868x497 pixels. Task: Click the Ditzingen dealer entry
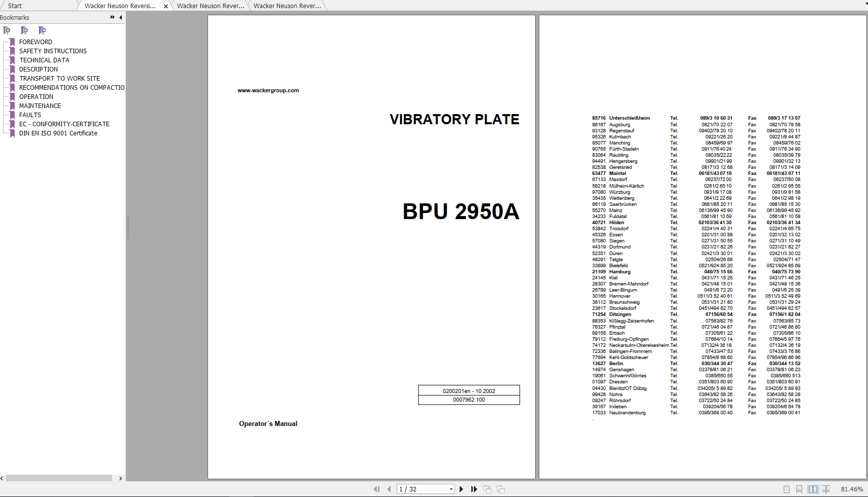[x=696, y=314]
